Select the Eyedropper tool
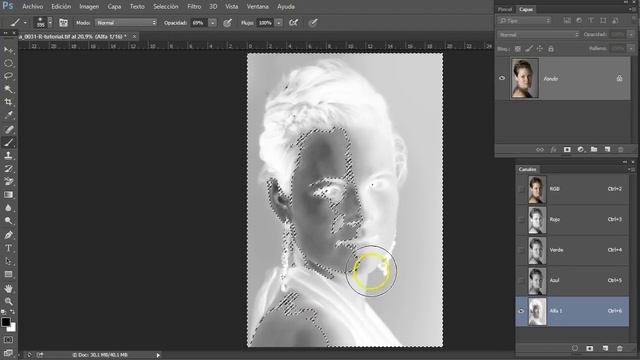 tap(8, 115)
